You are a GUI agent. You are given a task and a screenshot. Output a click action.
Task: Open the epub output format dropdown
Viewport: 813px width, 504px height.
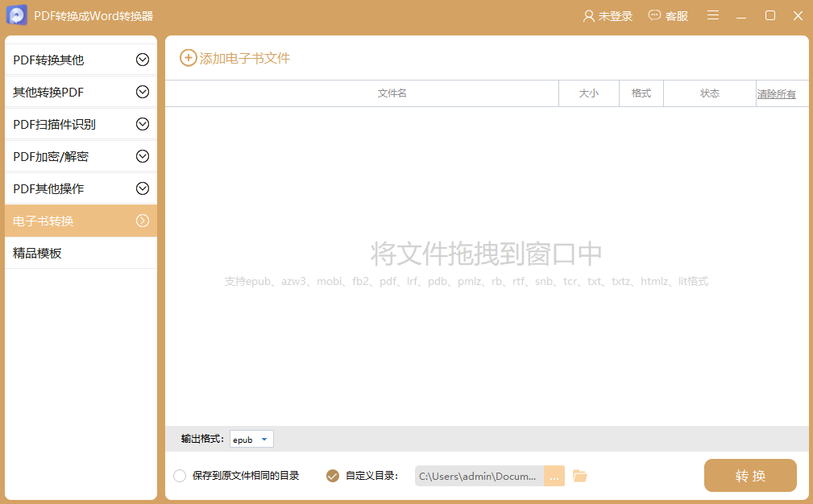[251, 440]
